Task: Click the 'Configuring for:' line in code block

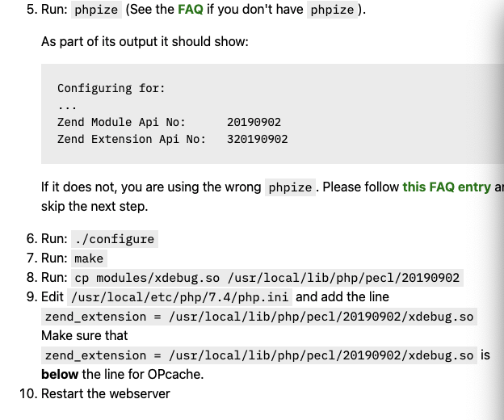Action: [x=111, y=88]
